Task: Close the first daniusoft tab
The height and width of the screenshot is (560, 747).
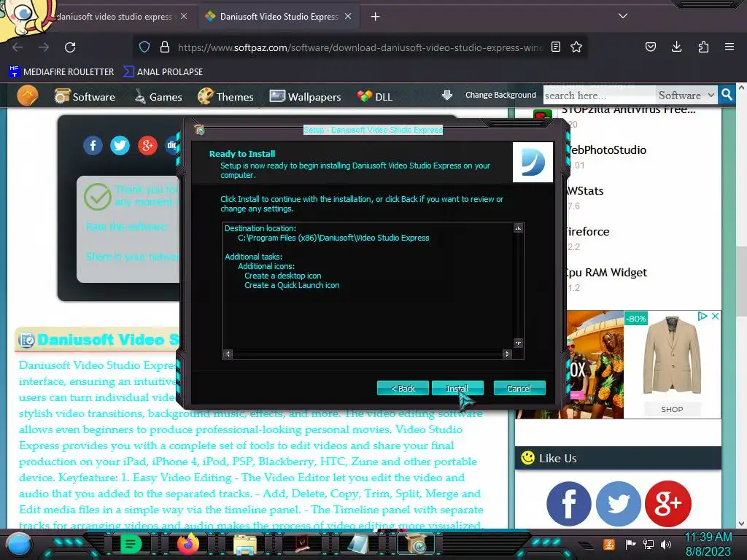Action: (x=184, y=17)
